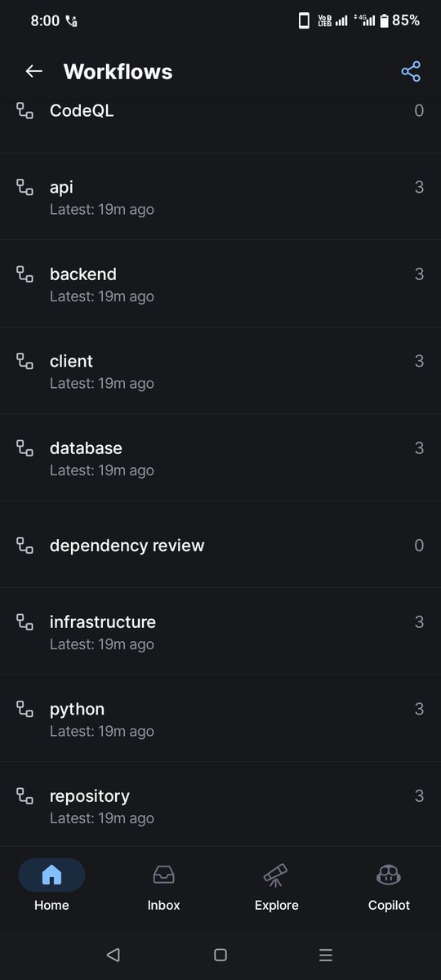Tap the run count 3 for client
This screenshot has width=441, height=980.
[x=419, y=361]
